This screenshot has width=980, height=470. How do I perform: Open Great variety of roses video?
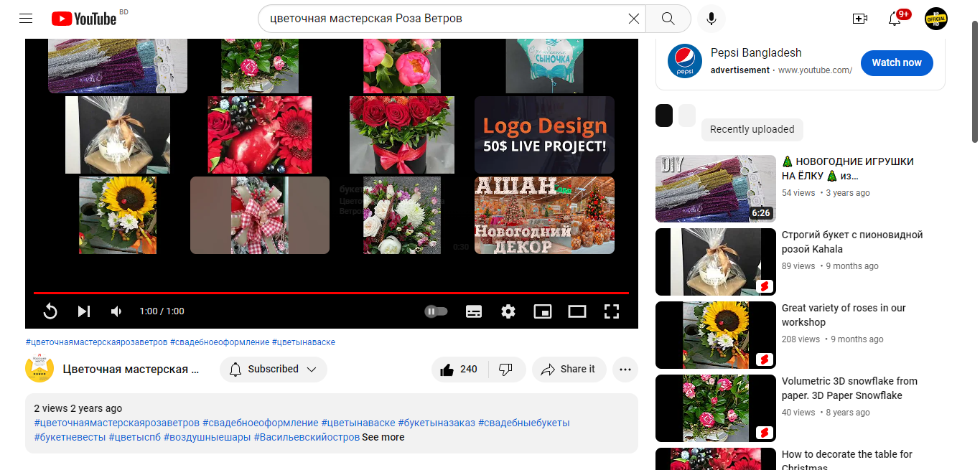click(844, 315)
